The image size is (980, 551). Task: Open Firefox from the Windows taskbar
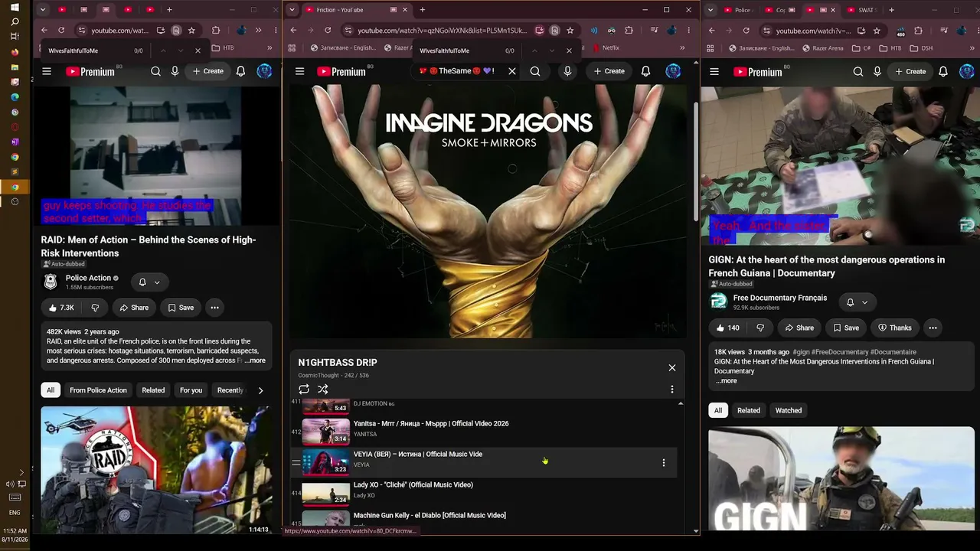click(x=15, y=52)
